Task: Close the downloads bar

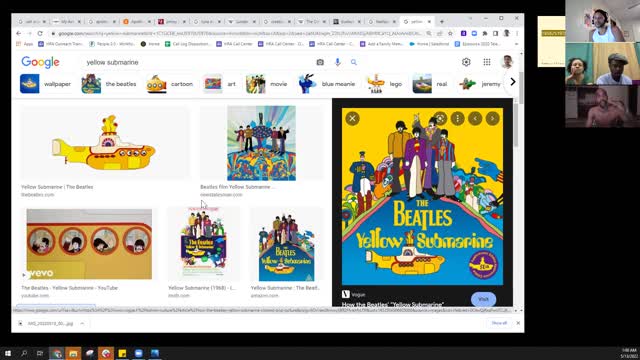Action: 518,323
